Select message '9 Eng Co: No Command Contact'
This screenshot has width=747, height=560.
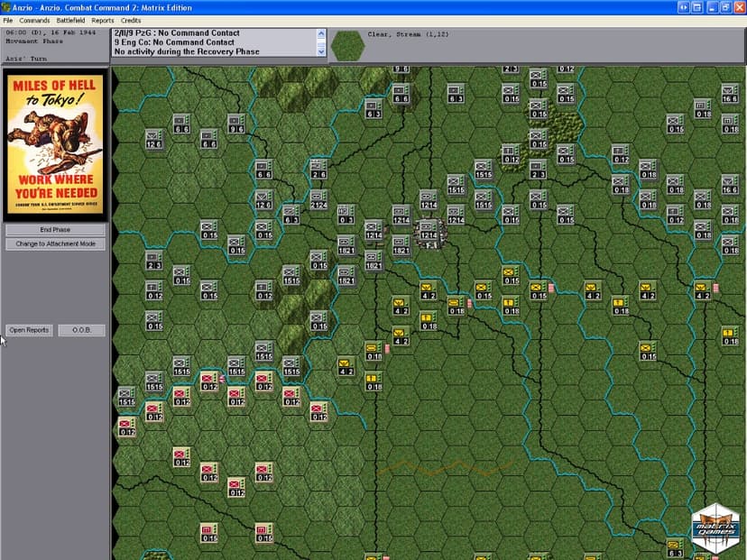[x=174, y=42]
